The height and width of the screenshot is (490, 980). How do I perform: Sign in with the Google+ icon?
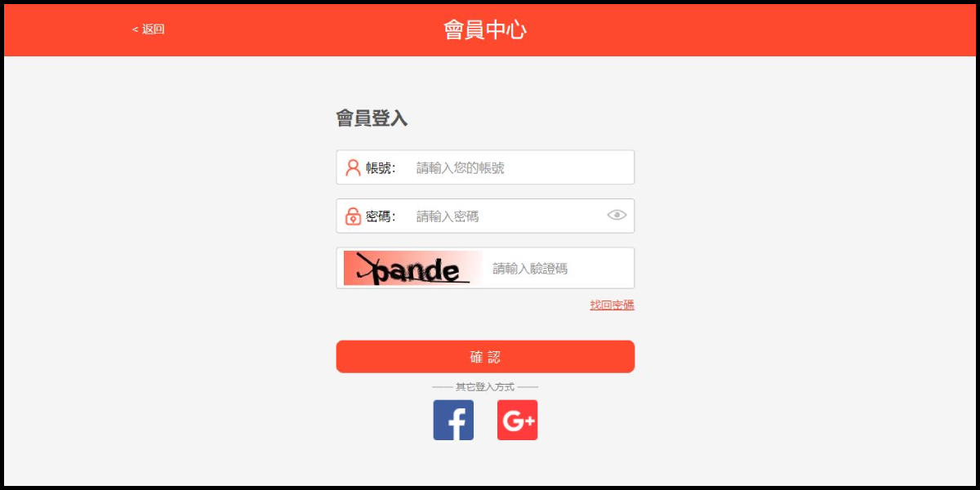(518, 420)
